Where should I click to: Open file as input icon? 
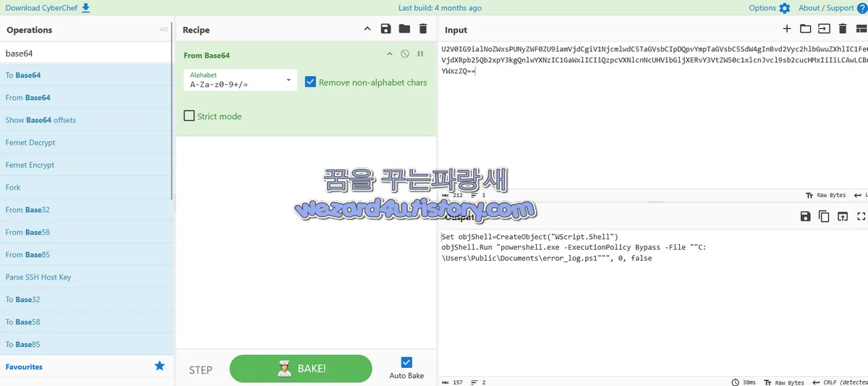tap(824, 29)
